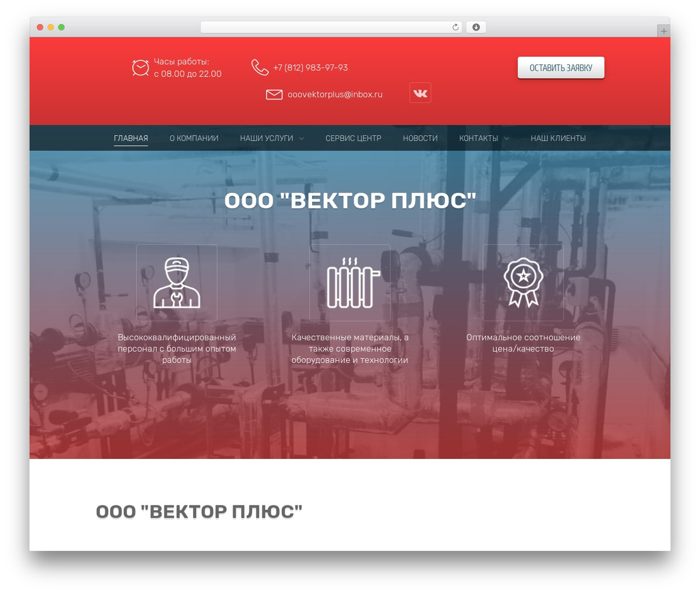
Task: Click the alarm clock working hours icon
Action: (x=141, y=68)
